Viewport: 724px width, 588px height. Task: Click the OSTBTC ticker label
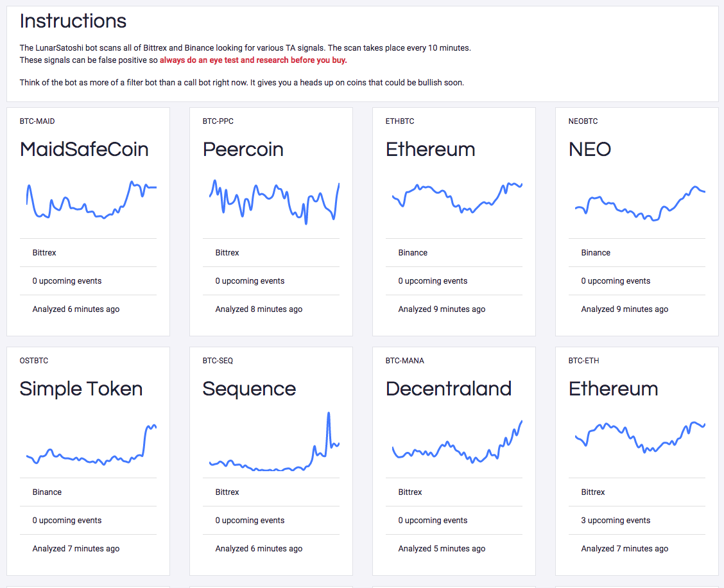[x=34, y=361]
